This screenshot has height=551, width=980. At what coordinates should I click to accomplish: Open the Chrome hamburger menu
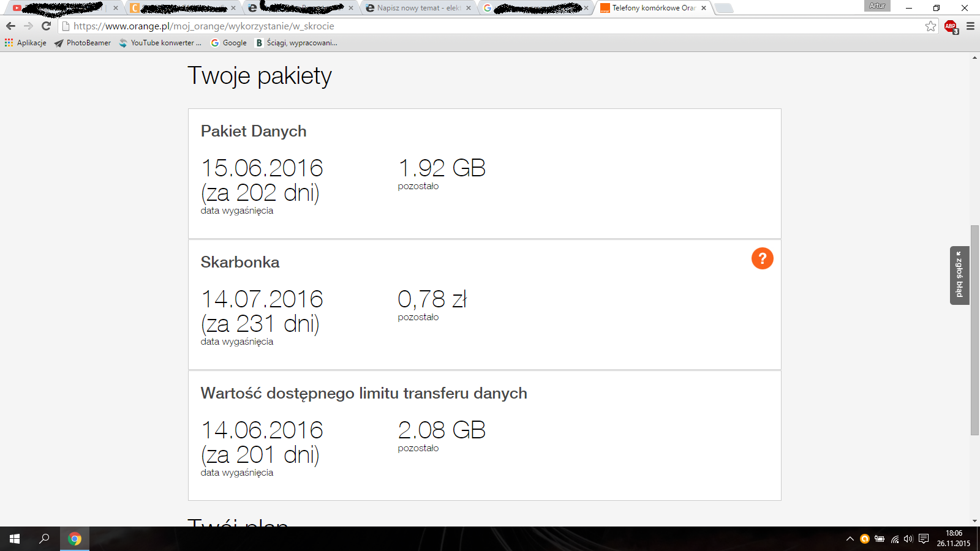pyautogui.click(x=970, y=26)
